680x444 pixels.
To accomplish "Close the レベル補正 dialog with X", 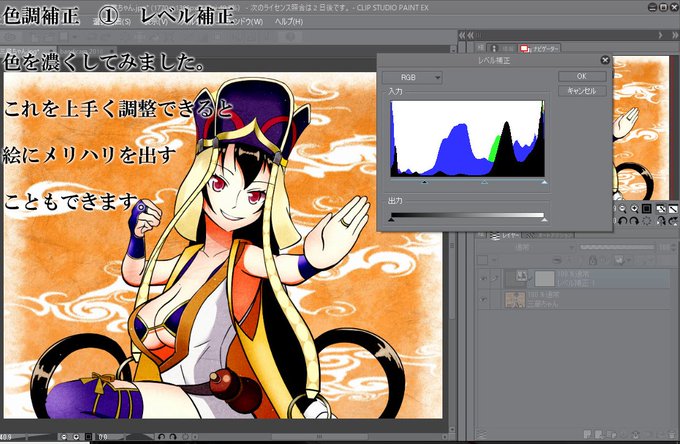I will coord(605,60).
